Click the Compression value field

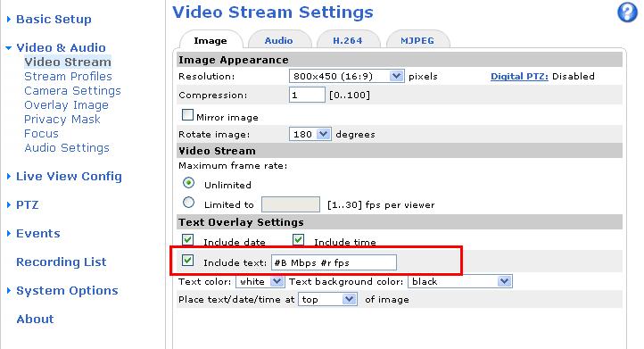tap(307, 95)
